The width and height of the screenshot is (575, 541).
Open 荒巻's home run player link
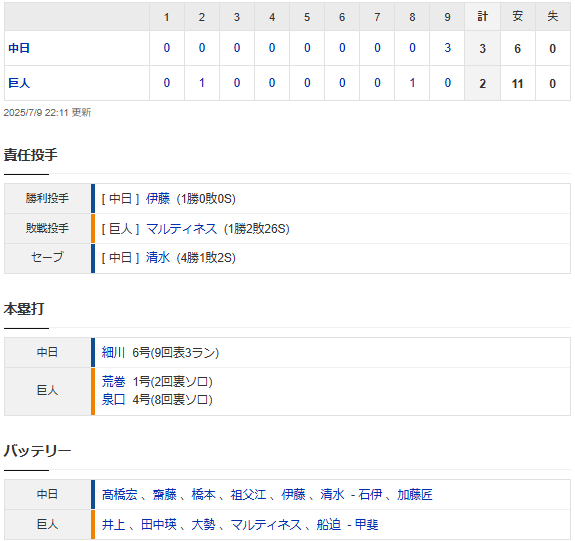coord(113,381)
